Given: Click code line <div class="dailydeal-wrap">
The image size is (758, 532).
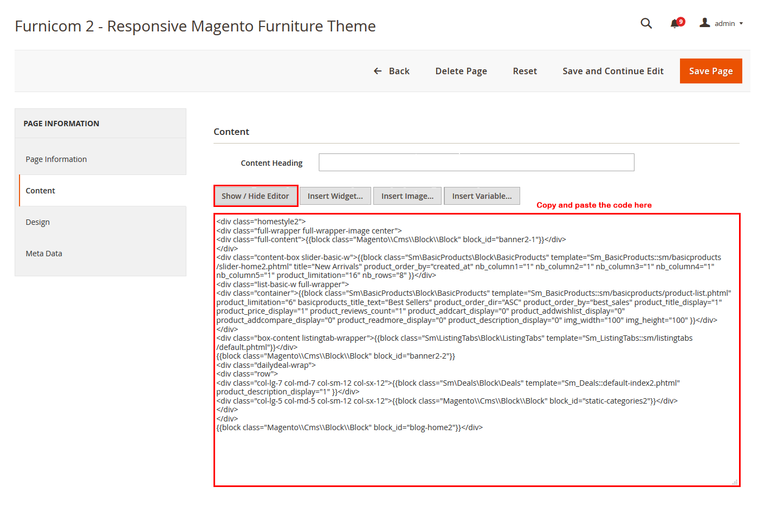Looking at the screenshot, I should tap(266, 365).
